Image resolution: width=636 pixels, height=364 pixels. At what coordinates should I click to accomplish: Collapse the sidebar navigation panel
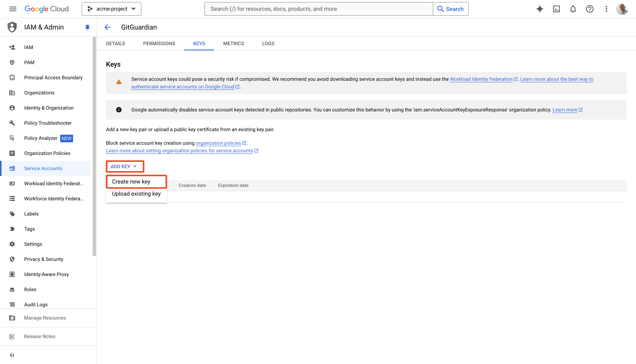[x=12, y=355]
